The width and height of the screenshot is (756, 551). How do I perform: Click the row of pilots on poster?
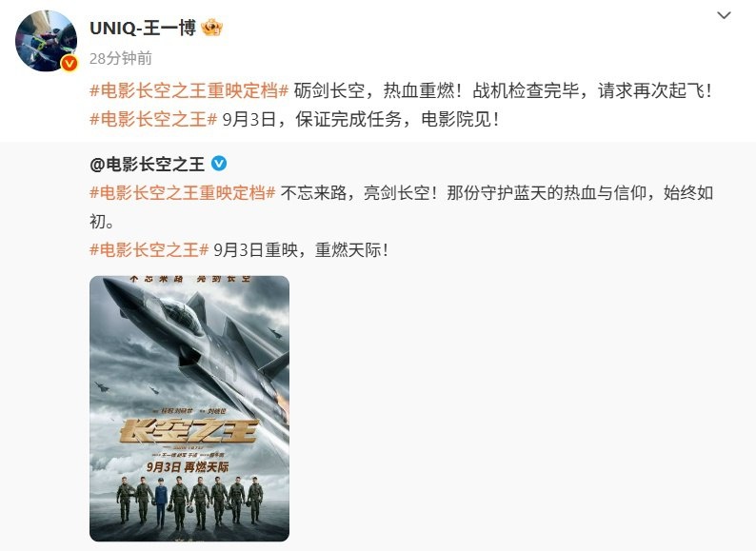pos(189,500)
